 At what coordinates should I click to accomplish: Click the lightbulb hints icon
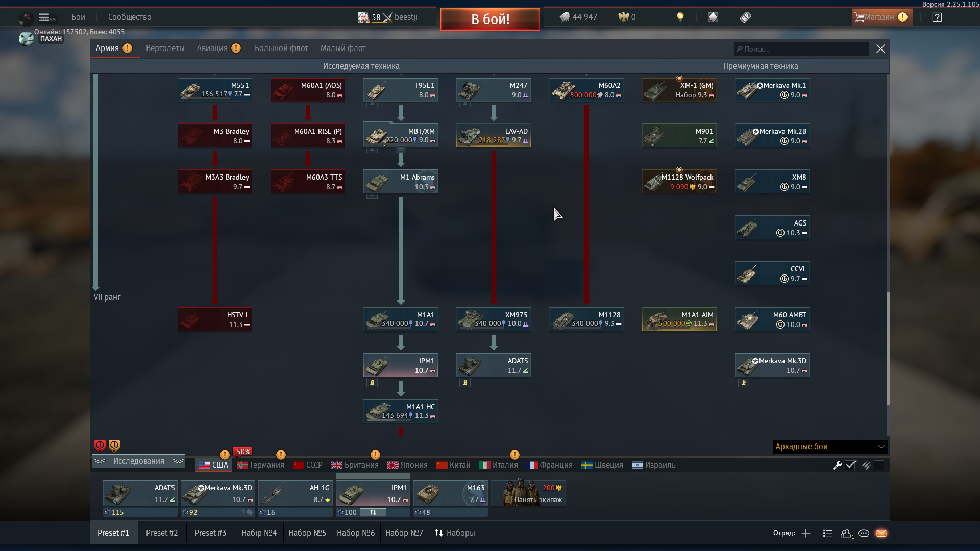pyautogui.click(x=680, y=17)
